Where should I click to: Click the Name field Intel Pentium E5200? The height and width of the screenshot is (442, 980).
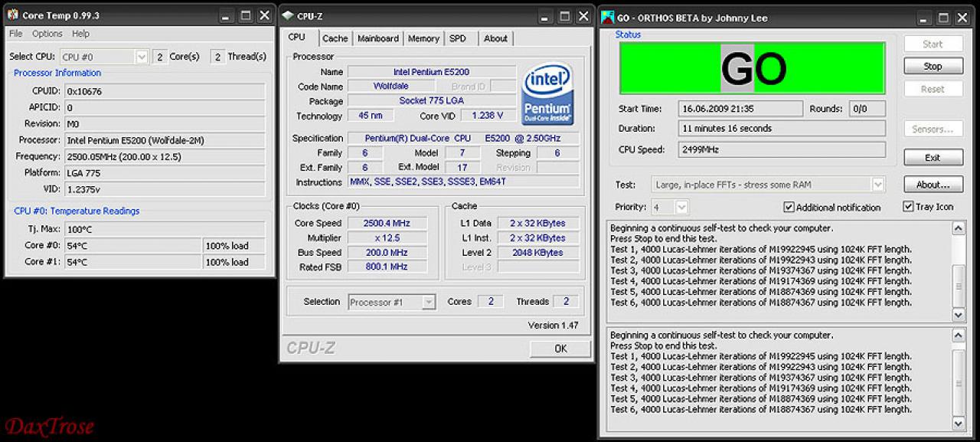(431, 72)
